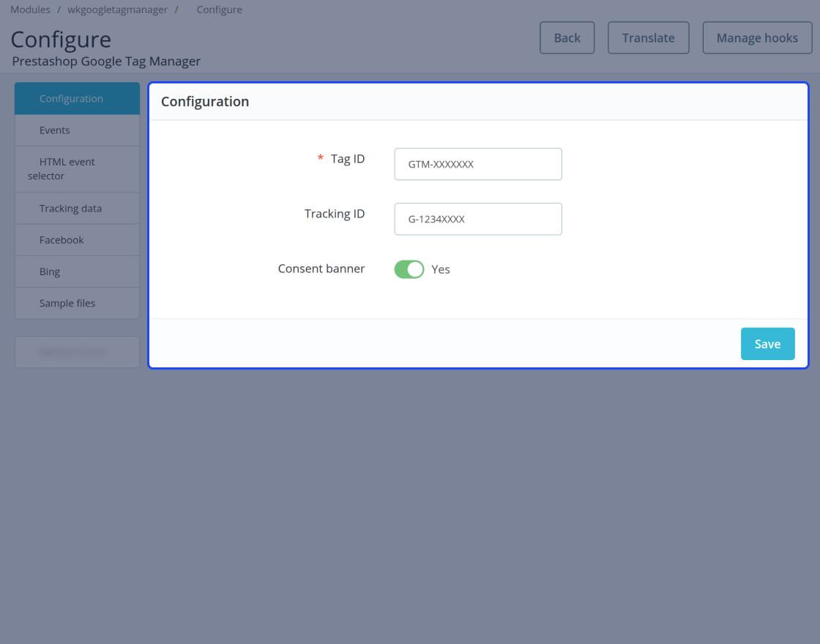Click the Back button
The height and width of the screenshot is (644, 820).
(x=567, y=37)
